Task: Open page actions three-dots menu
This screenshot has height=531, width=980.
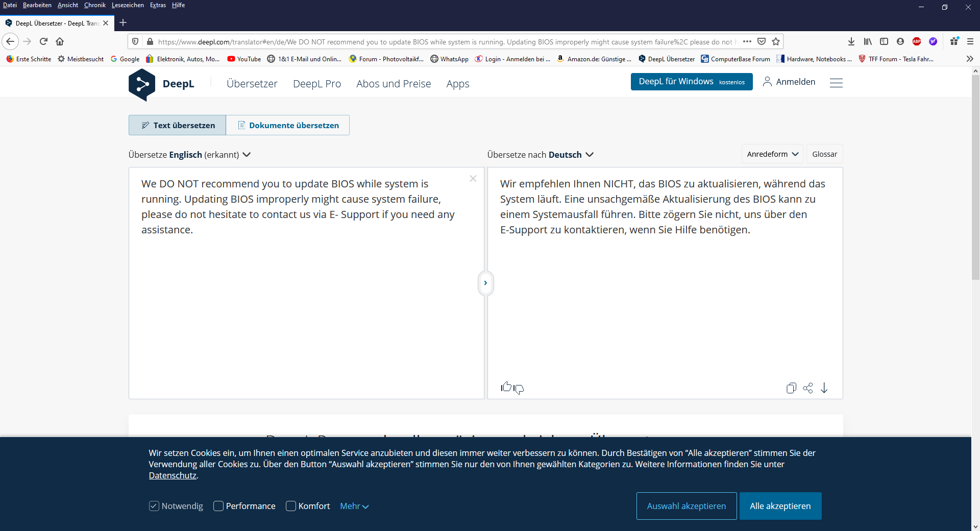Action: point(747,41)
